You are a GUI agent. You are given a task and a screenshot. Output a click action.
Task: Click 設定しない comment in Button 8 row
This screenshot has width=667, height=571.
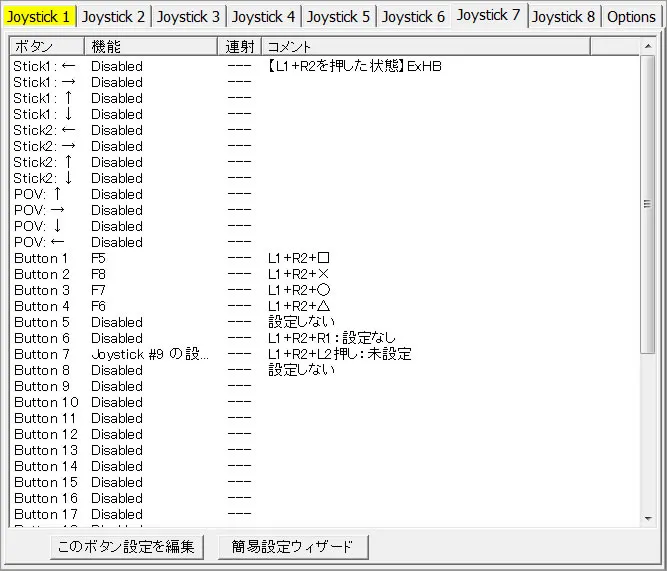point(302,370)
